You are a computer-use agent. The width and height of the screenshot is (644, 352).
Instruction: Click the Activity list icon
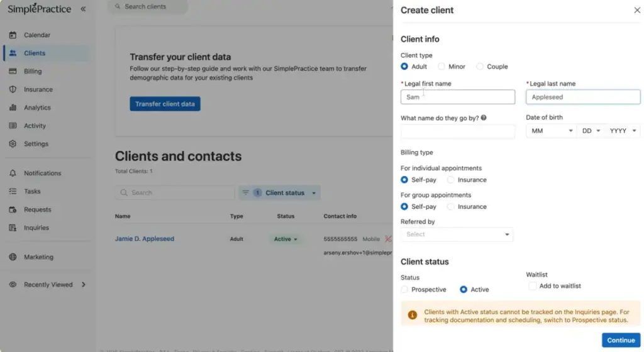click(x=13, y=126)
